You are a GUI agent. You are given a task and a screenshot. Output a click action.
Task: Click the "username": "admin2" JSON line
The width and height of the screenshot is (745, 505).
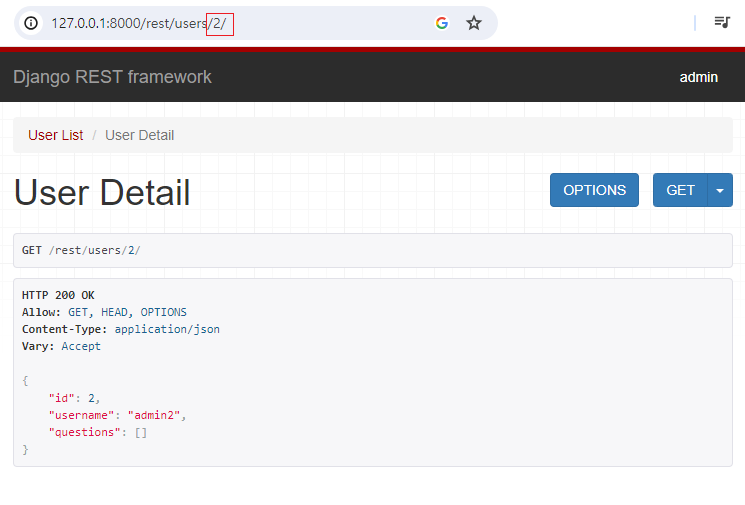tap(117, 415)
